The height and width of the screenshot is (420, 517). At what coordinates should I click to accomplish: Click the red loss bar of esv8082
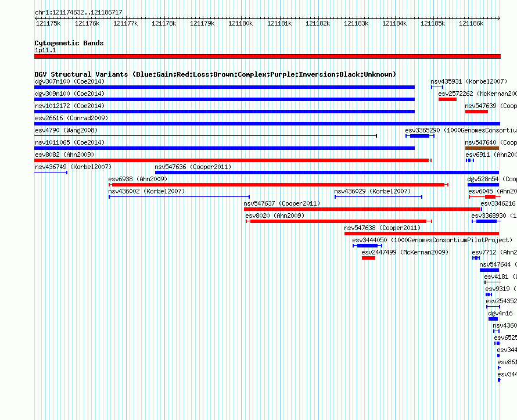click(x=233, y=160)
